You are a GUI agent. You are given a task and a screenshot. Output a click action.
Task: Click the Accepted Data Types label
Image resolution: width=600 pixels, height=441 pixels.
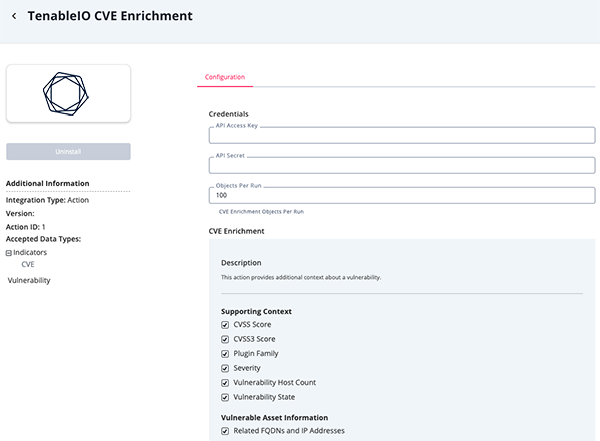(x=44, y=239)
